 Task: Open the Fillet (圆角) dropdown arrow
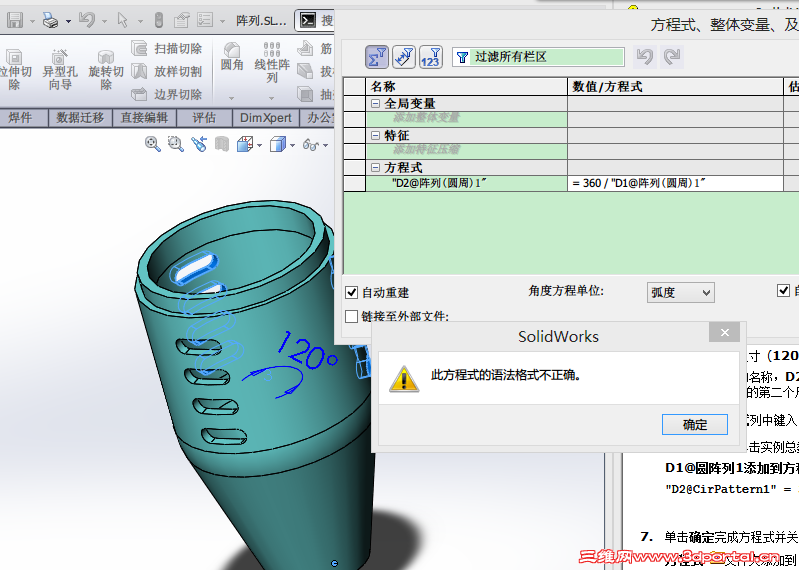231,98
